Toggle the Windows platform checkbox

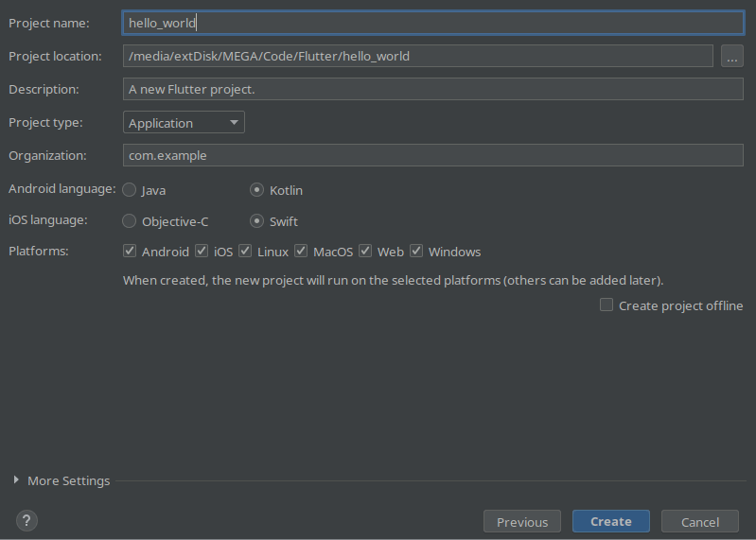pyautogui.click(x=416, y=251)
